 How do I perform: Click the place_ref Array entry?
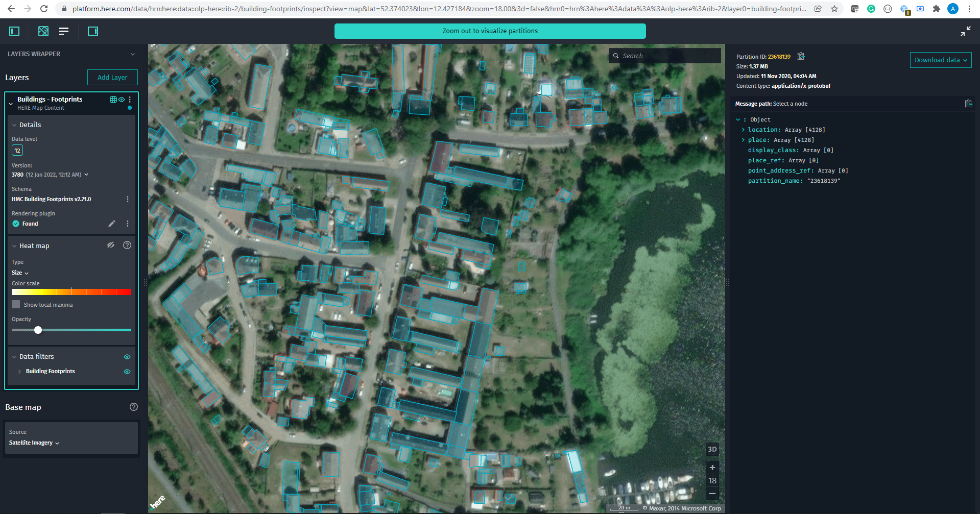coord(783,160)
